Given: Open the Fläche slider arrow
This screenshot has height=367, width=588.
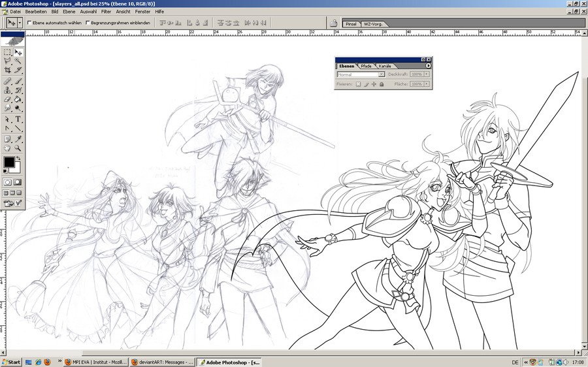Looking at the screenshot, I should tap(427, 84).
